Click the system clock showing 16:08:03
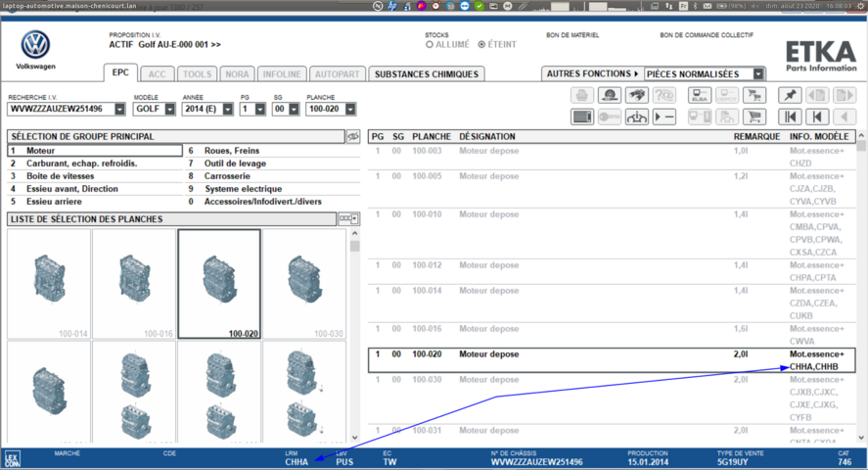The width and height of the screenshot is (868, 470). coord(838,6)
